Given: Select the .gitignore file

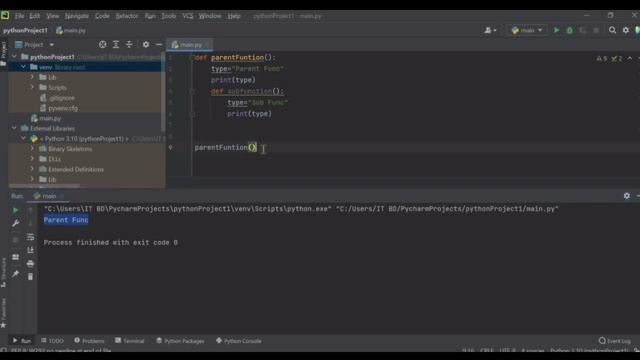Looking at the screenshot, I should 57,98.
